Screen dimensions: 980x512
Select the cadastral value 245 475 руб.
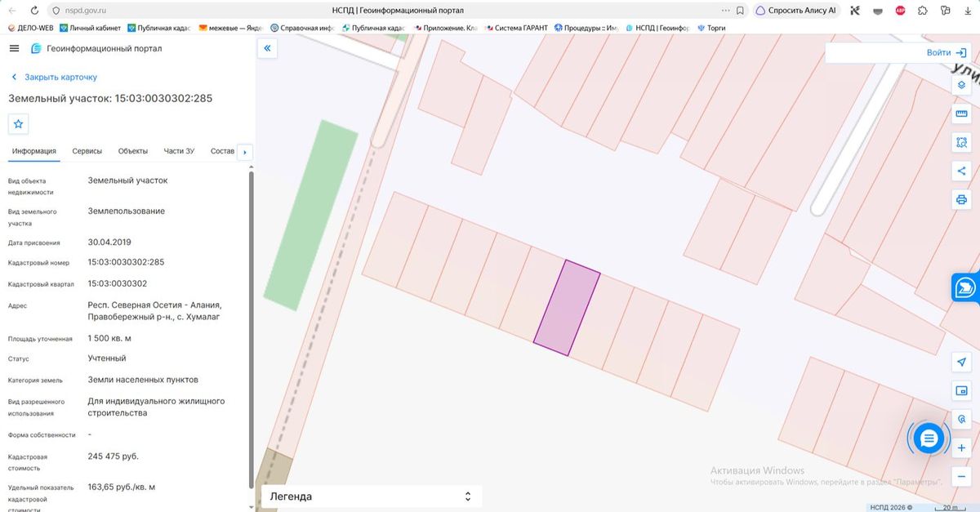[113, 456]
